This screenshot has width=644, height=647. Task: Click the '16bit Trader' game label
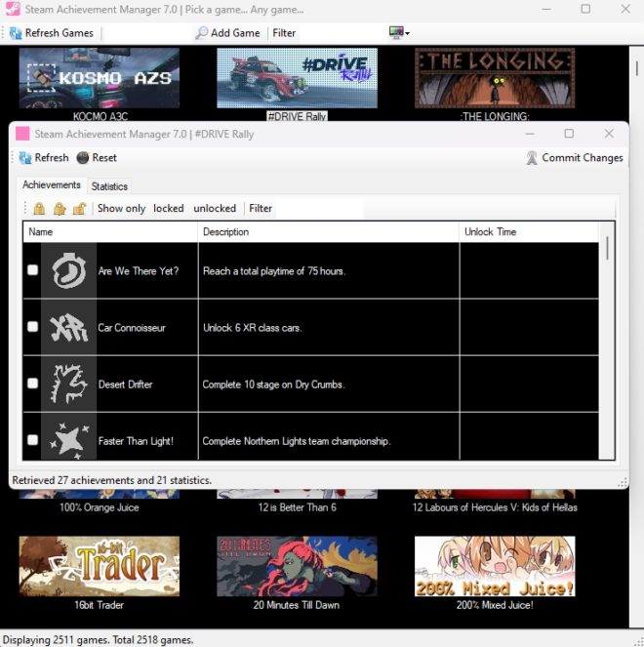[99, 605]
